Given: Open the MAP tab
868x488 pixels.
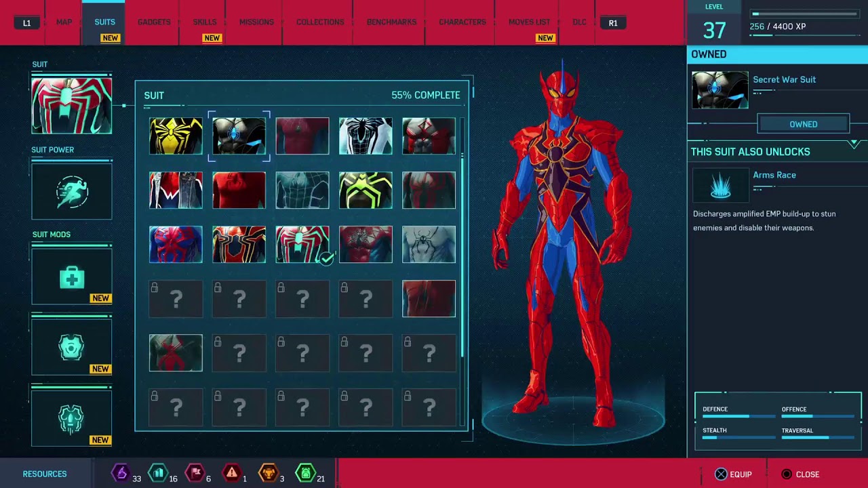Looking at the screenshot, I should click(64, 22).
